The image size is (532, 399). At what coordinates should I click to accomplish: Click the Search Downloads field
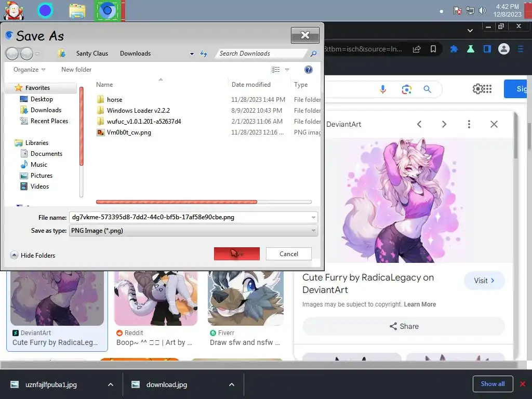coord(261,54)
